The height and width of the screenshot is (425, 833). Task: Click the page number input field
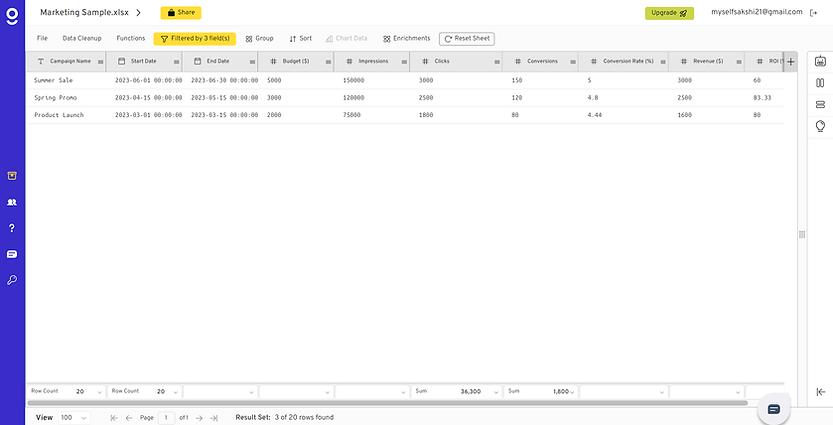tap(167, 417)
